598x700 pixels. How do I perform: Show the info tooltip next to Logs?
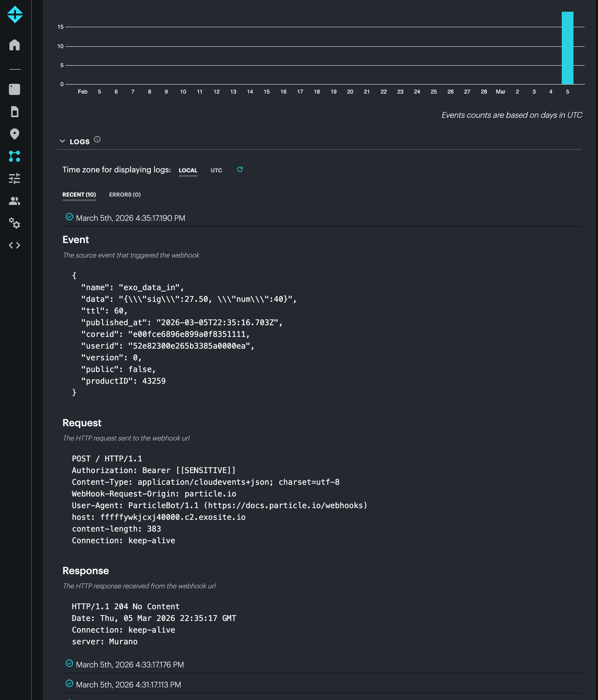[97, 139]
